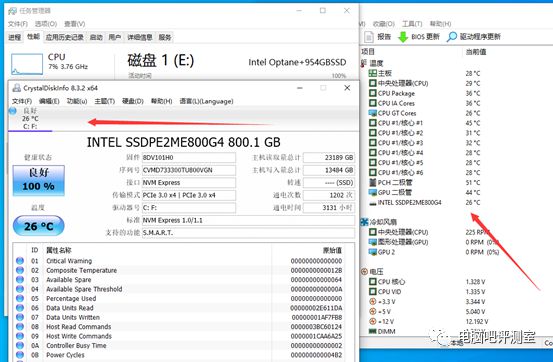Switch to the 进程 tab in Task Manager
The height and width of the screenshot is (362, 553).
(15, 37)
